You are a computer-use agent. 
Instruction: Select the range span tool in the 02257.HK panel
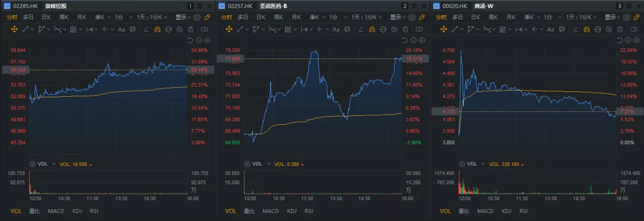click(x=304, y=29)
